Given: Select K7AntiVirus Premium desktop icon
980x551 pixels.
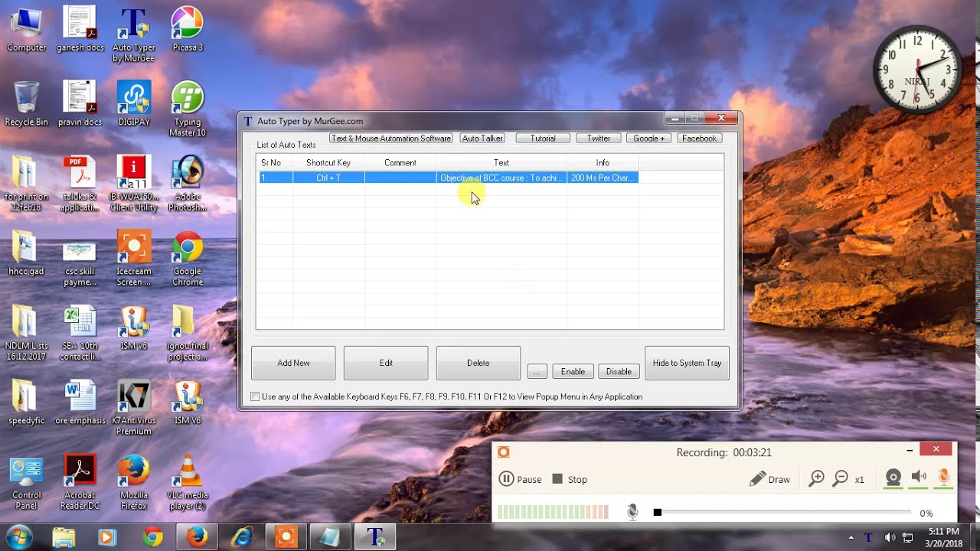Looking at the screenshot, I should pyautogui.click(x=134, y=408).
